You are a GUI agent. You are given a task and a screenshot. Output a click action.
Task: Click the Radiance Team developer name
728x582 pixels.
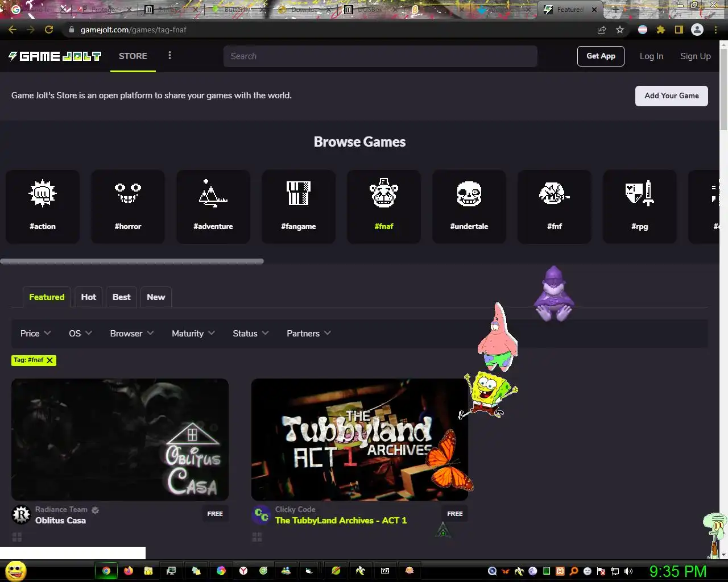point(61,510)
